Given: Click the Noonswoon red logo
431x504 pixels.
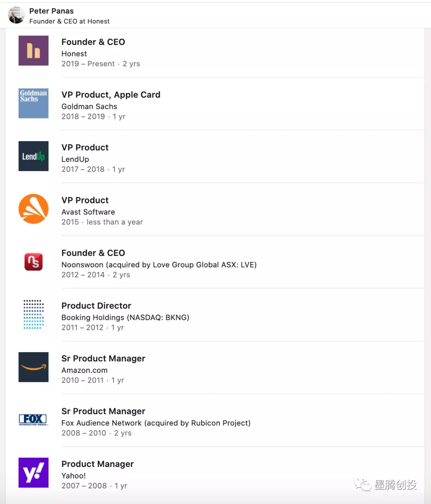Looking at the screenshot, I should tap(34, 262).
